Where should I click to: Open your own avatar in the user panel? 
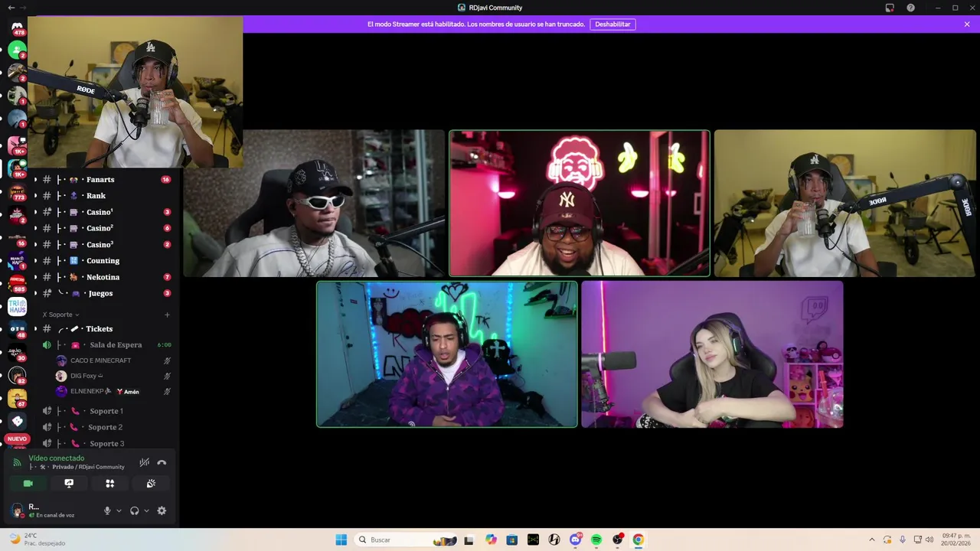(18, 510)
